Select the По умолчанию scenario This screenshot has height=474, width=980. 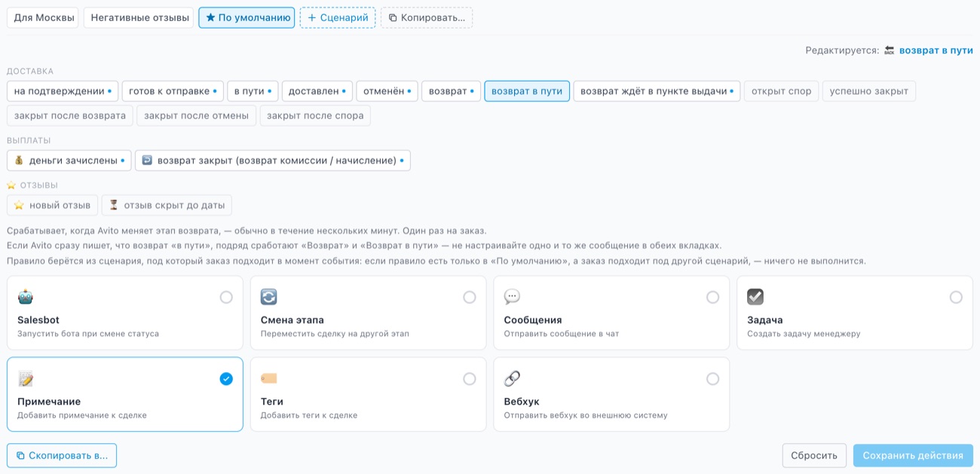[247, 17]
